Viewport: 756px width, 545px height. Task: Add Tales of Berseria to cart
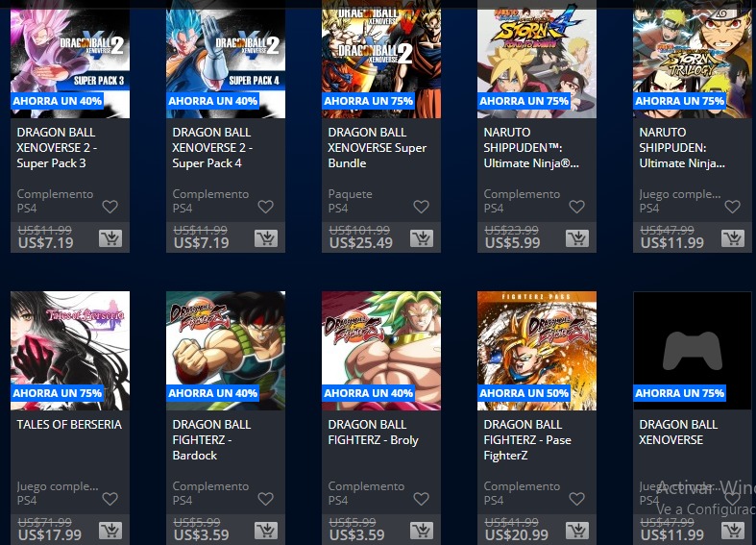[110, 531]
